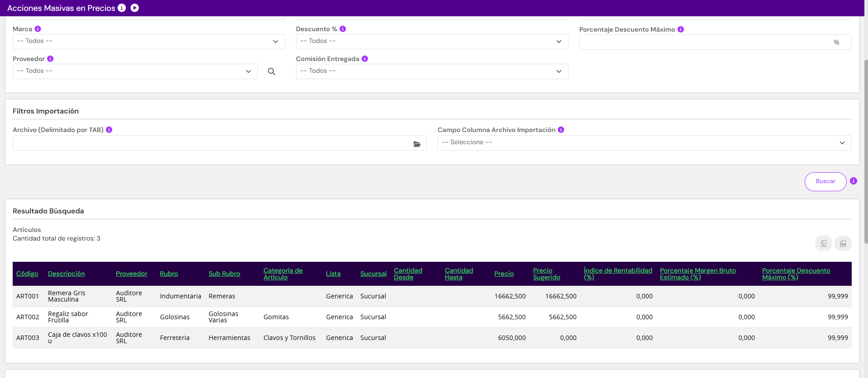This screenshot has height=378, width=868.
Task: Sort by Porcentaje Descuento Máximo (%) table header
Action: [x=796, y=274]
